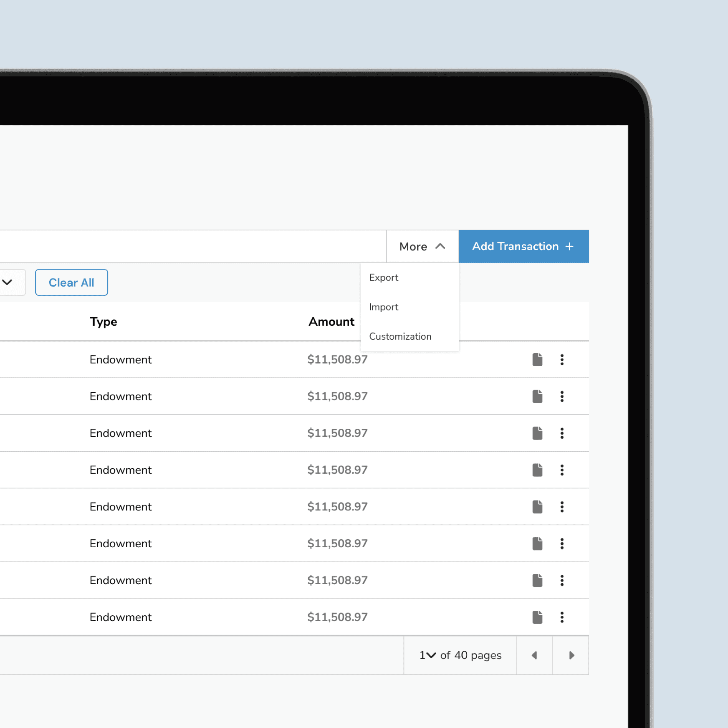Image resolution: width=728 pixels, height=728 pixels.
Task: Click the Type column header
Action: (x=103, y=322)
